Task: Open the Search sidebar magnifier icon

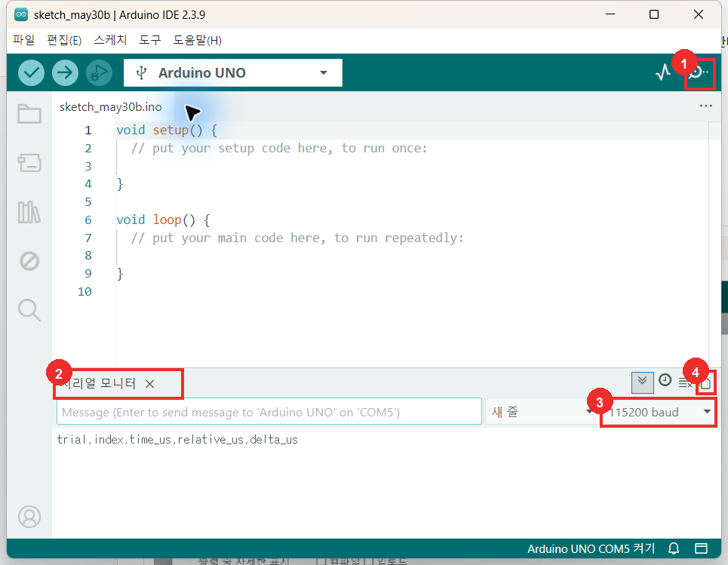Action: coord(29,310)
